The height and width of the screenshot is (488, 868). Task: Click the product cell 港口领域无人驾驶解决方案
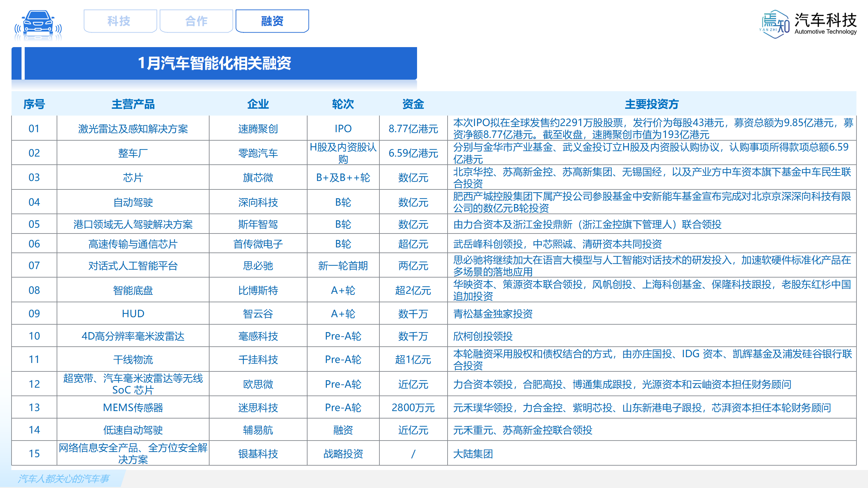133,224
